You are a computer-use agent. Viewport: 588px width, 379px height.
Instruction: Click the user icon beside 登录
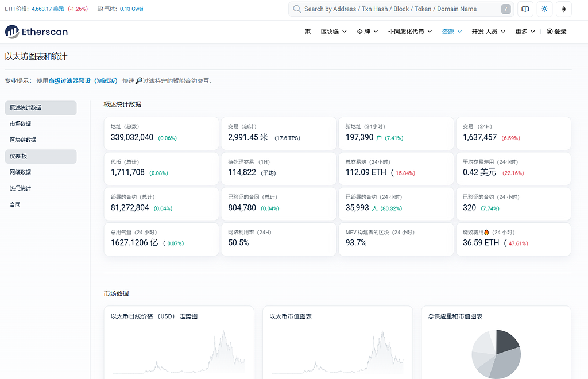tap(550, 32)
